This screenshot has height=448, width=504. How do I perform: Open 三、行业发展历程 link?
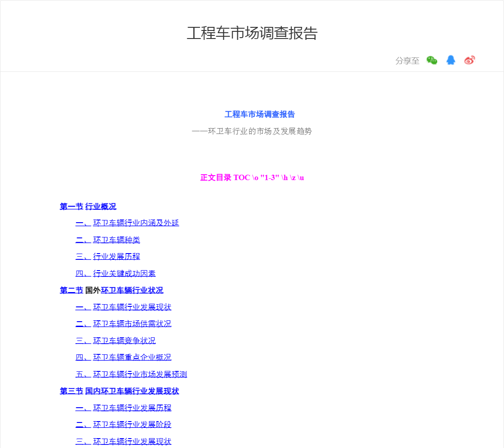coord(108,256)
